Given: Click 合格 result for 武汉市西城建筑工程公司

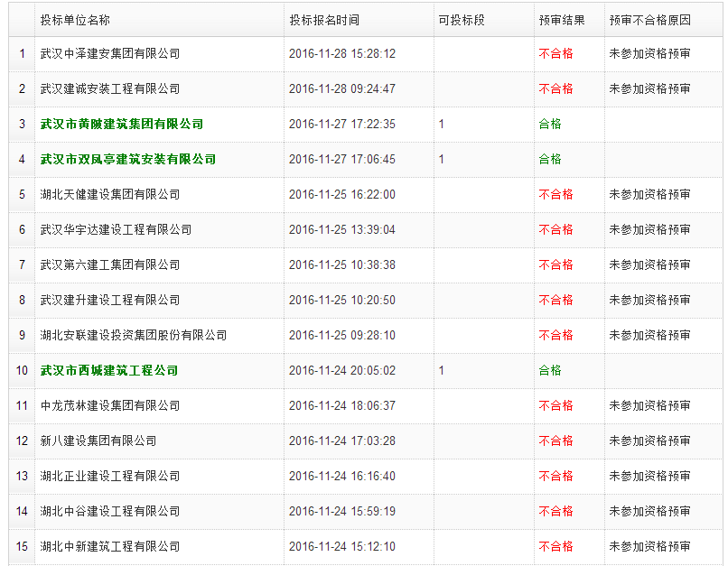Looking at the screenshot, I should (x=550, y=370).
